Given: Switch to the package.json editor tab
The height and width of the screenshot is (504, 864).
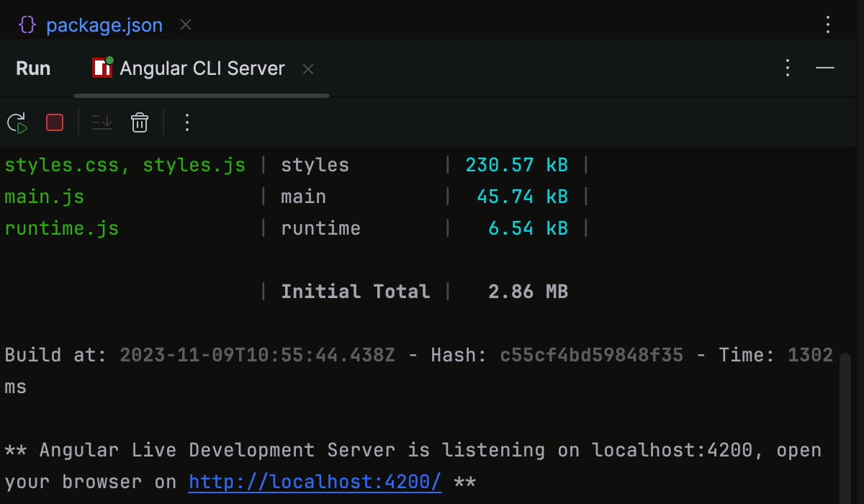Looking at the screenshot, I should coord(104,24).
